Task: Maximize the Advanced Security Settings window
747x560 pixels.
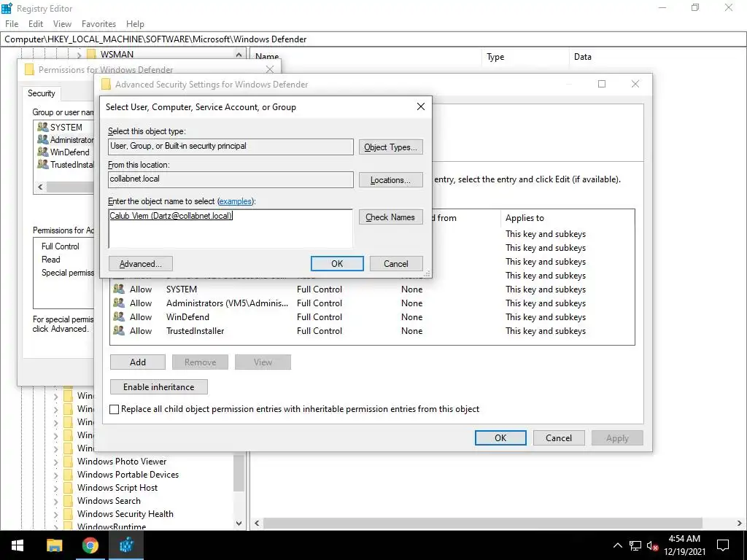Action: 602,84
